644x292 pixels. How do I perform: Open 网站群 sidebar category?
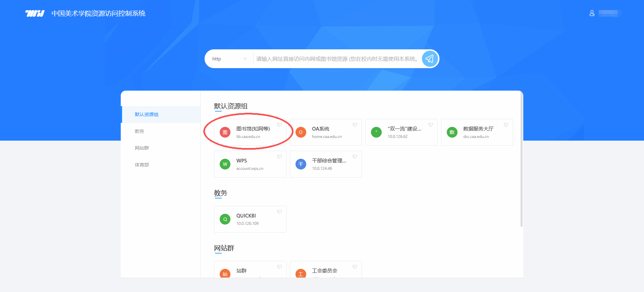(142, 148)
